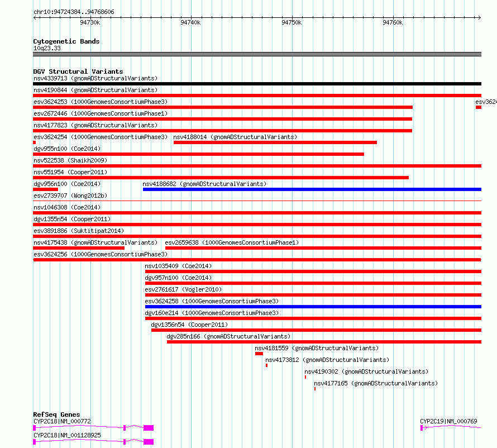
Task: Select the gray 10q23.33 cytogenetic band
Action: pyautogui.click(x=257, y=54)
